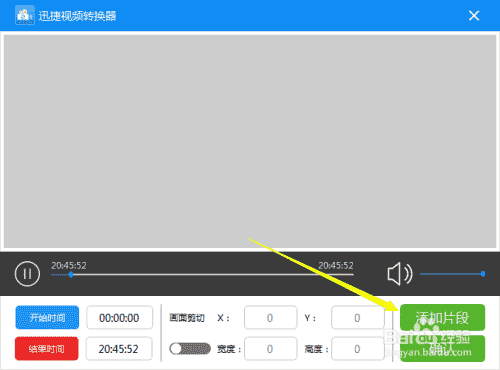Click the 迅捷视频转换器 title text
The image size is (500, 370).
click(x=77, y=16)
